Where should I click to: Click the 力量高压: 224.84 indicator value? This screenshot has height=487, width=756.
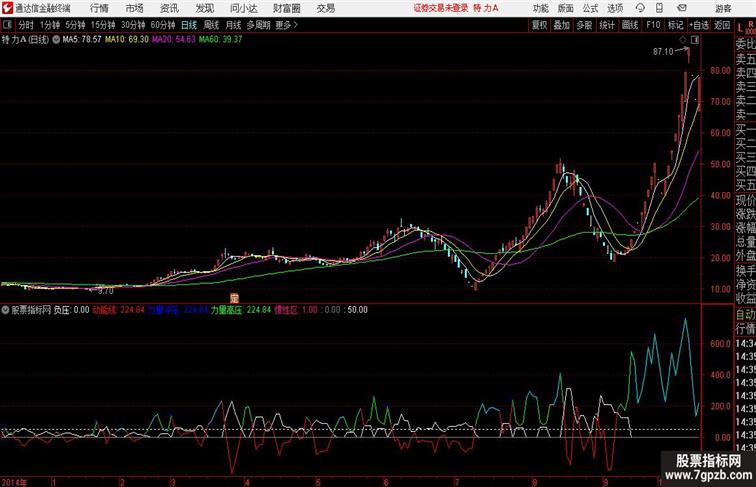(x=241, y=310)
